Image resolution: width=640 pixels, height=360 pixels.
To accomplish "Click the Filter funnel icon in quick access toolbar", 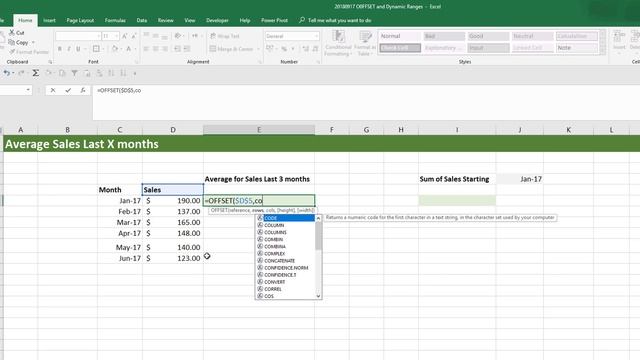I will pyautogui.click(x=74, y=73).
